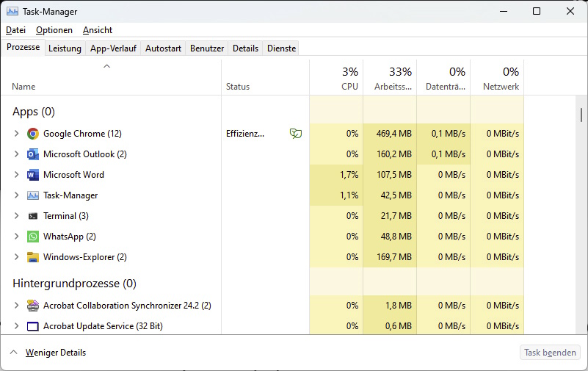Click the Acrobat Update Service icon
This screenshot has width=588, height=371.
33,326
